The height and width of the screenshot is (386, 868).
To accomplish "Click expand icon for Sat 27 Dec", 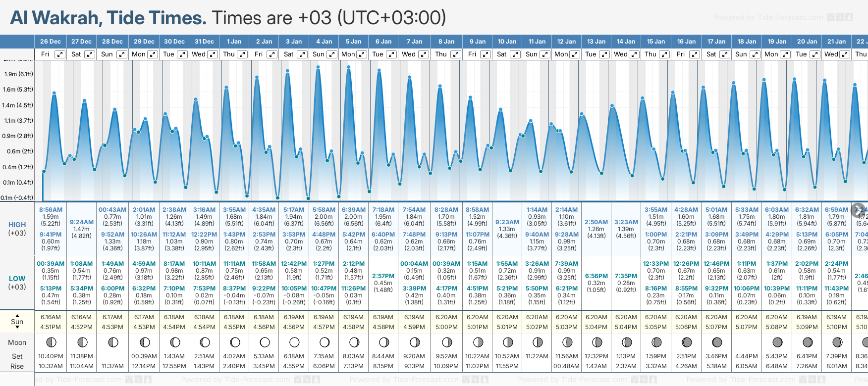I will click(89, 54).
